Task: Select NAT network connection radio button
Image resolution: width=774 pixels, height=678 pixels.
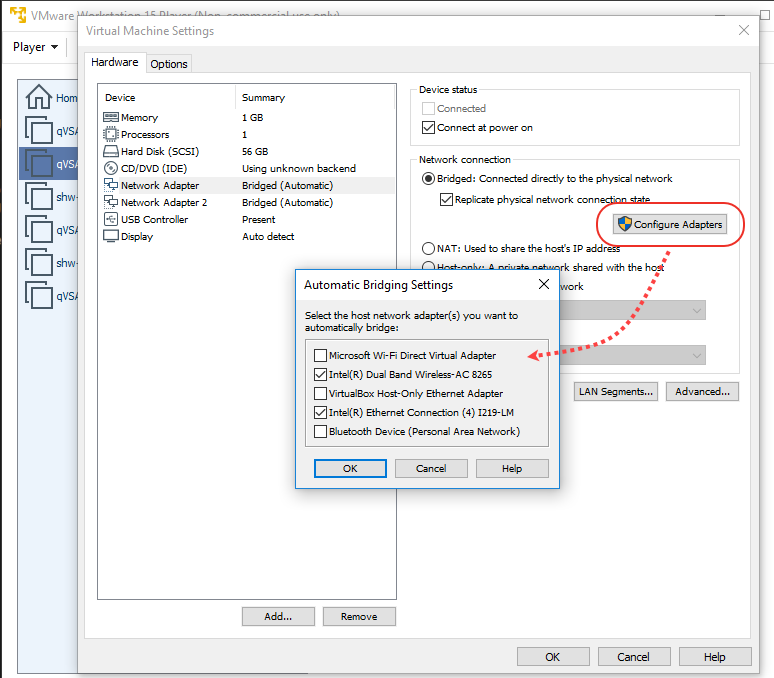Action: [x=428, y=248]
